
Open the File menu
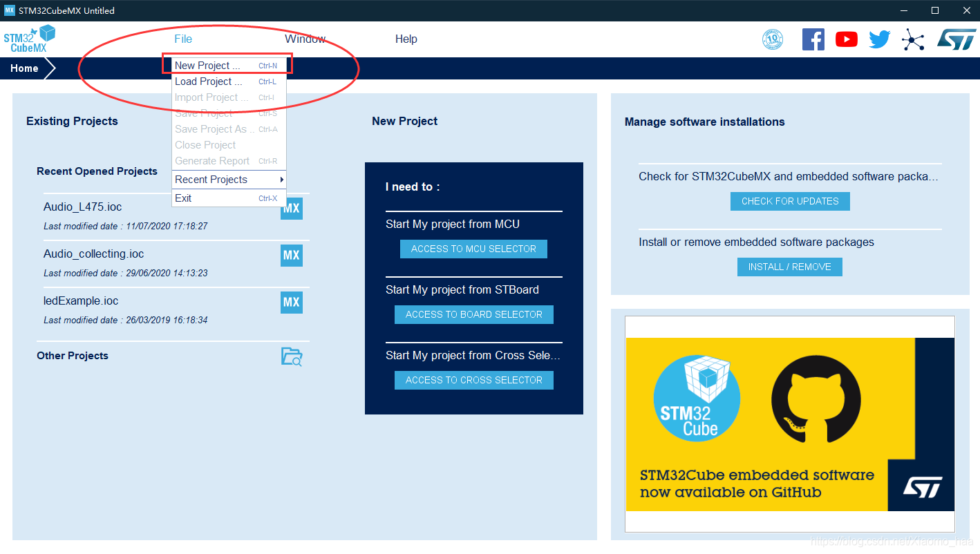tap(183, 39)
